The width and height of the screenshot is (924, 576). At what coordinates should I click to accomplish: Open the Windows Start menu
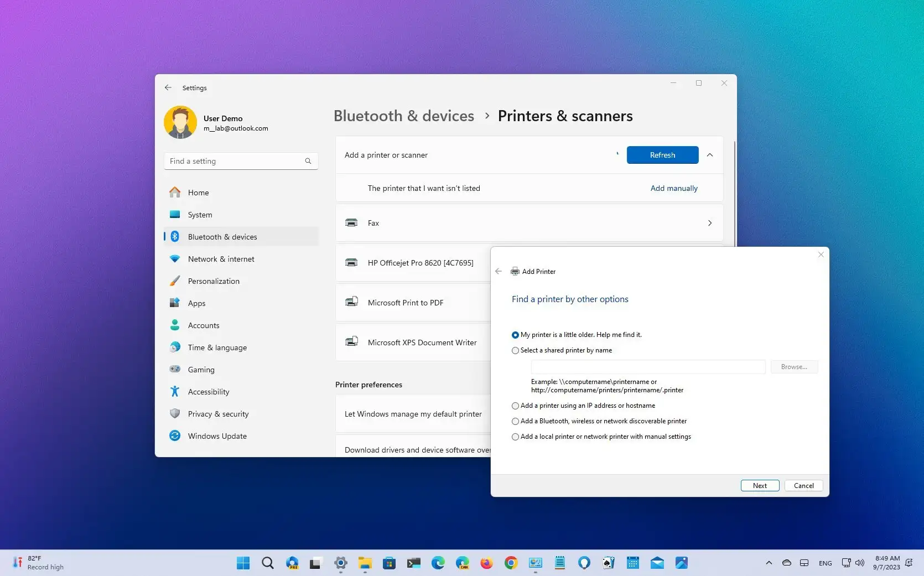(x=243, y=563)
